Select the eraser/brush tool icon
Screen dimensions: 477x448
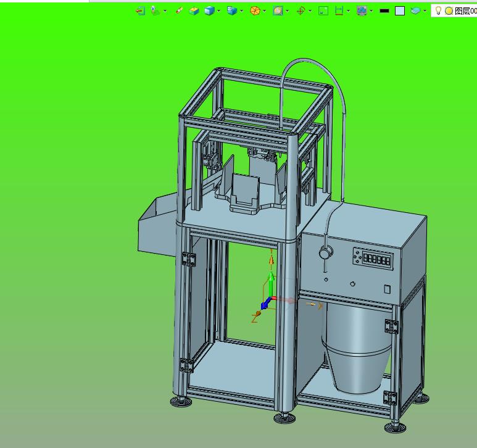point(179,10)
